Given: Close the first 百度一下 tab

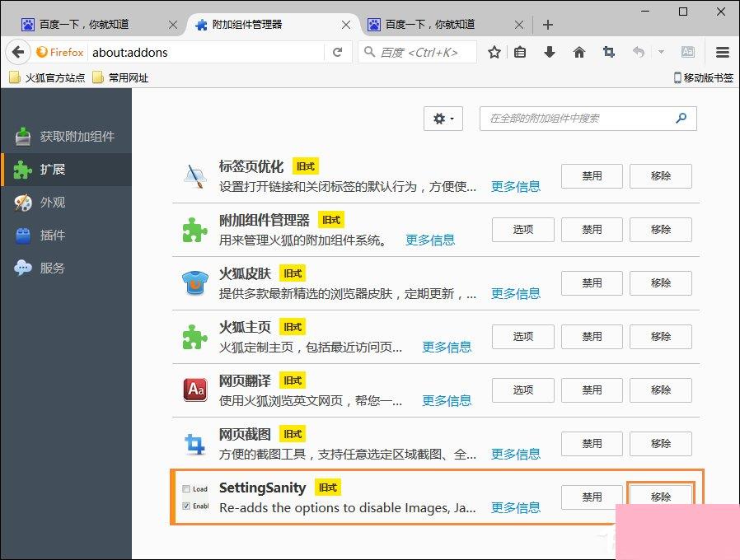Looking at the screenshot, I should [173, 25].
